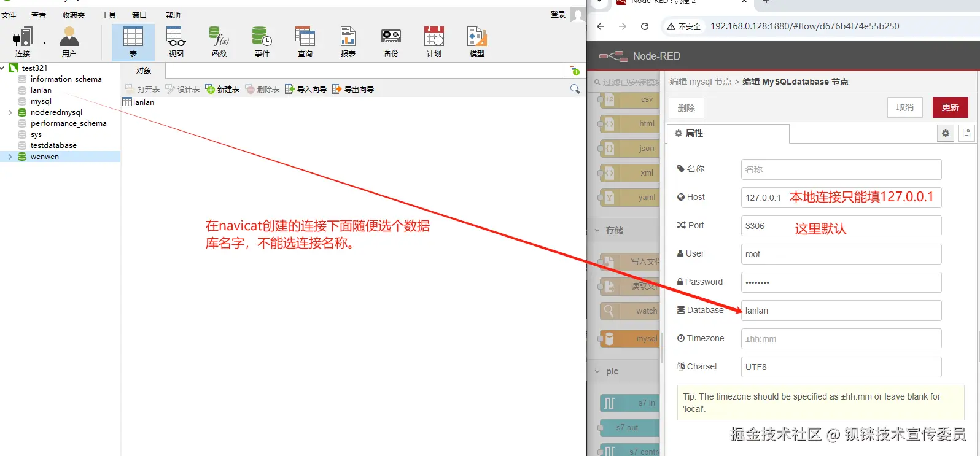Reload the Node-RED browser page

645,26
